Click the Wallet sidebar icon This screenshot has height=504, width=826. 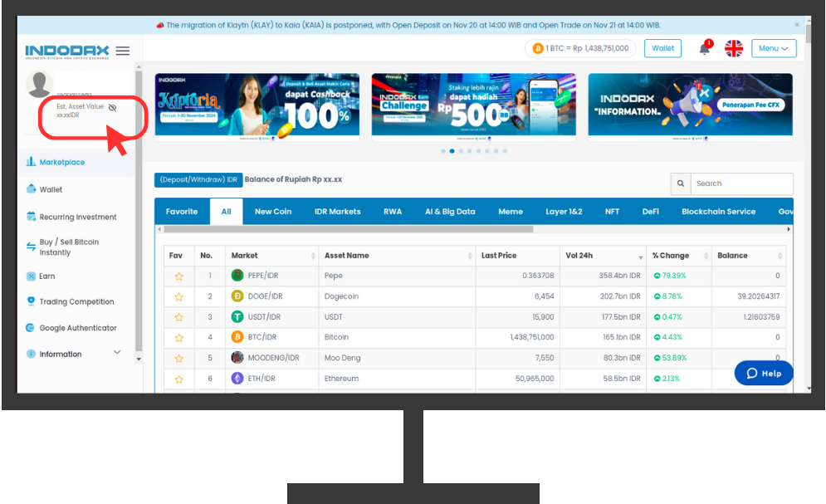tap(31, 189)
